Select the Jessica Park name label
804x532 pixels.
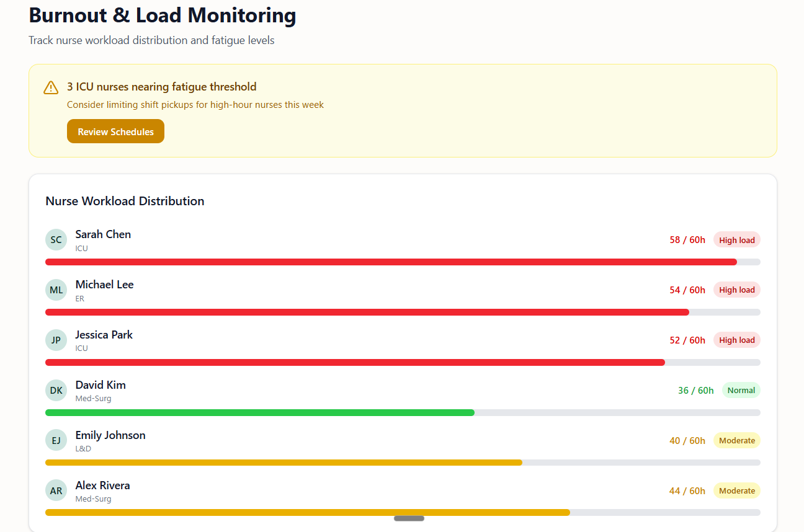(x=104, y=335)
